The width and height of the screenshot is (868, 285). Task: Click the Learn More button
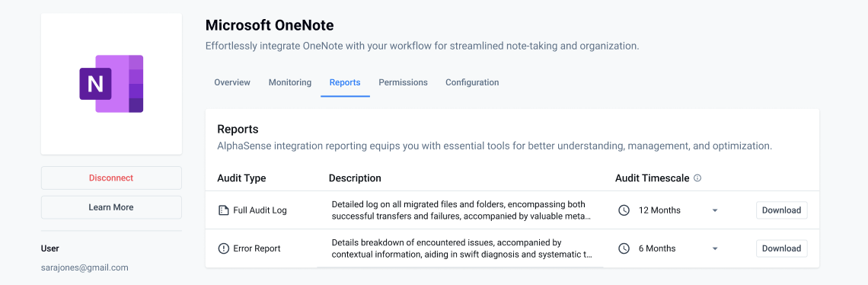[x=111, y=207]
